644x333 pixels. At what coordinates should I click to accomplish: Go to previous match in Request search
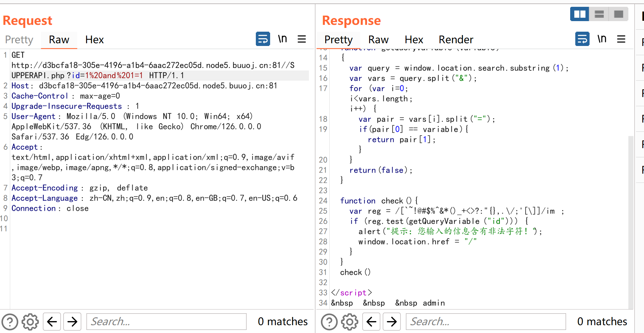point(52,321)
